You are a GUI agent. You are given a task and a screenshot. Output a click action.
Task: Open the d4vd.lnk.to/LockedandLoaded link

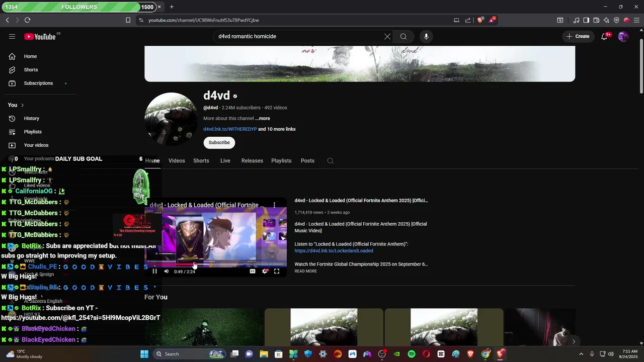click(x=334, y=251)
